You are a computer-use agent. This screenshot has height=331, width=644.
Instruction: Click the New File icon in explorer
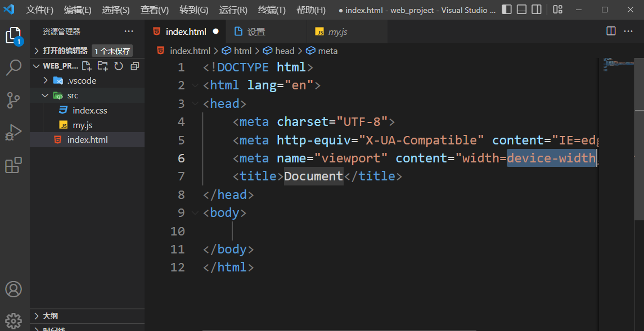(x=87, y=66)
